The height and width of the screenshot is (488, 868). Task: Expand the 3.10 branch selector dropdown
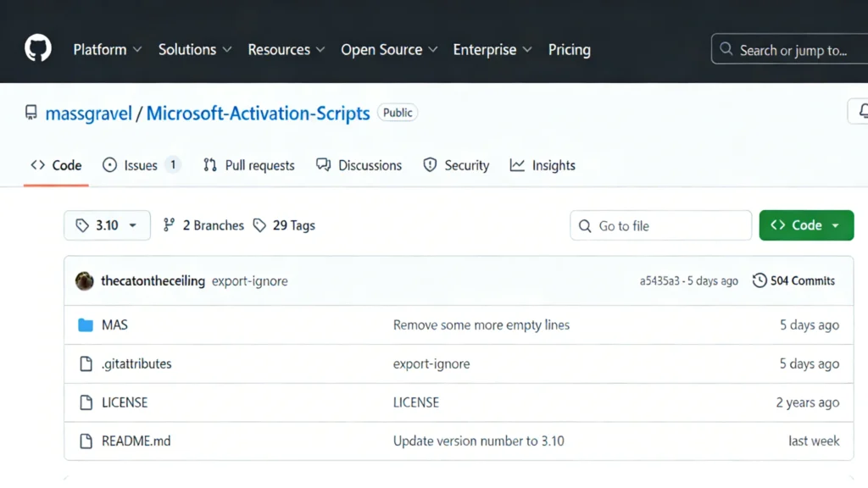click(107, 225)
